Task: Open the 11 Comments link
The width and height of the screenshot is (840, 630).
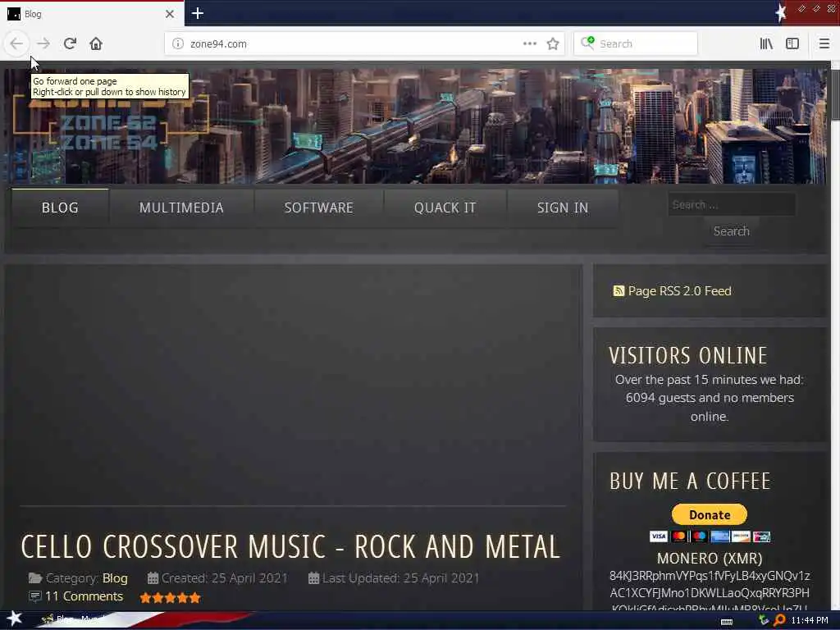Action: (x=84, y=596)
